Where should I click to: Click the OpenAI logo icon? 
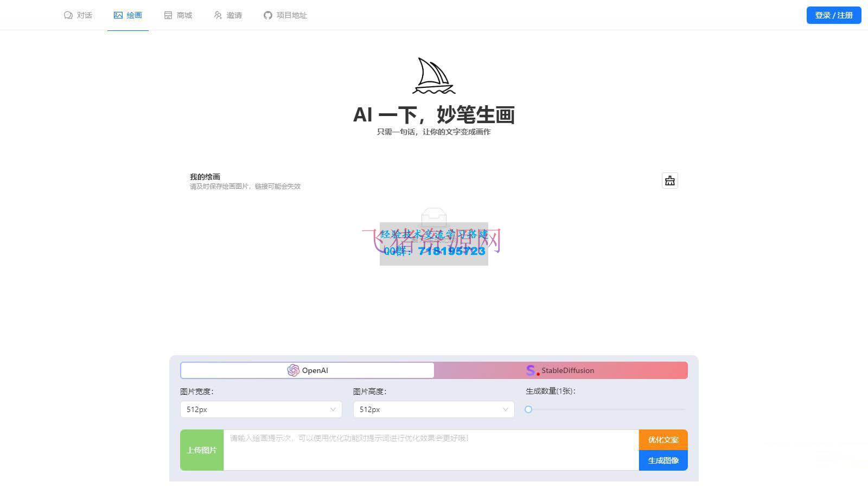293,370
